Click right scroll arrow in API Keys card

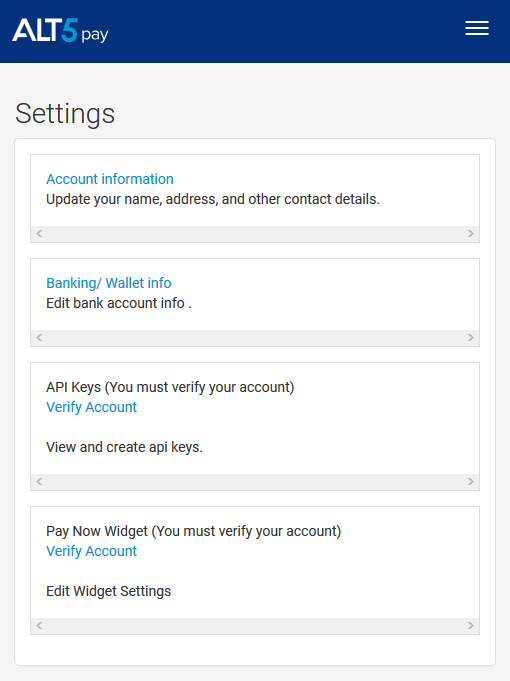click(x=471, y=482)
